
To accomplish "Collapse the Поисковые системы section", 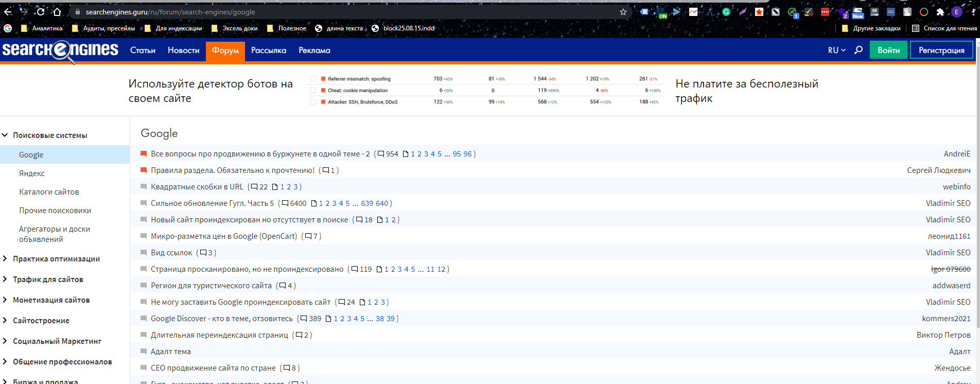I will coord(5,135).
